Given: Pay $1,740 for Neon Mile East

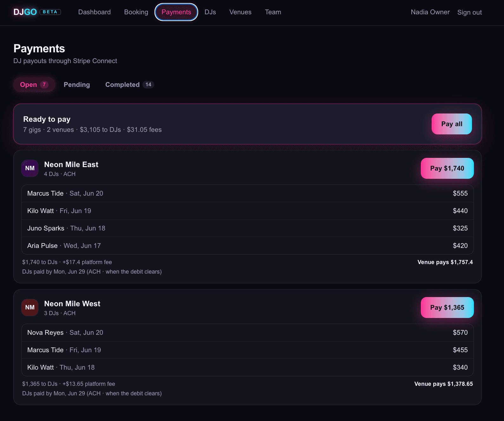Looking at the screenshot, I should pyautogui.click(x=447, y=168).
